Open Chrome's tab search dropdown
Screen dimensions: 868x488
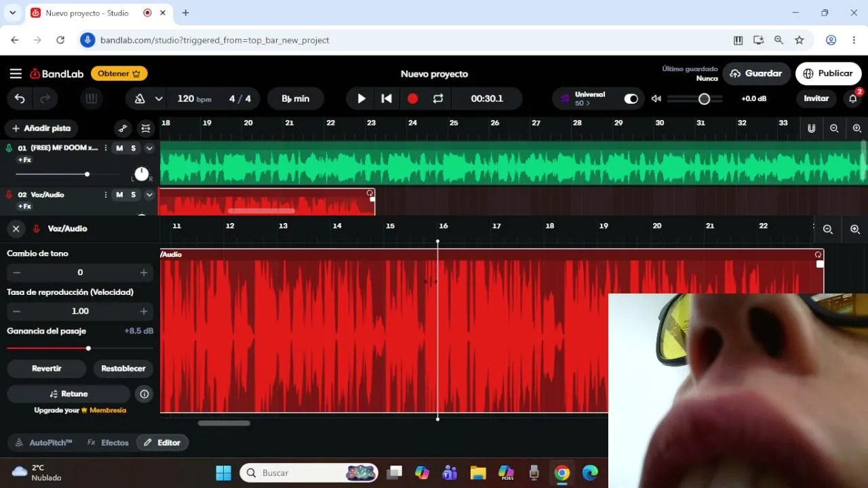pos(12,13)
